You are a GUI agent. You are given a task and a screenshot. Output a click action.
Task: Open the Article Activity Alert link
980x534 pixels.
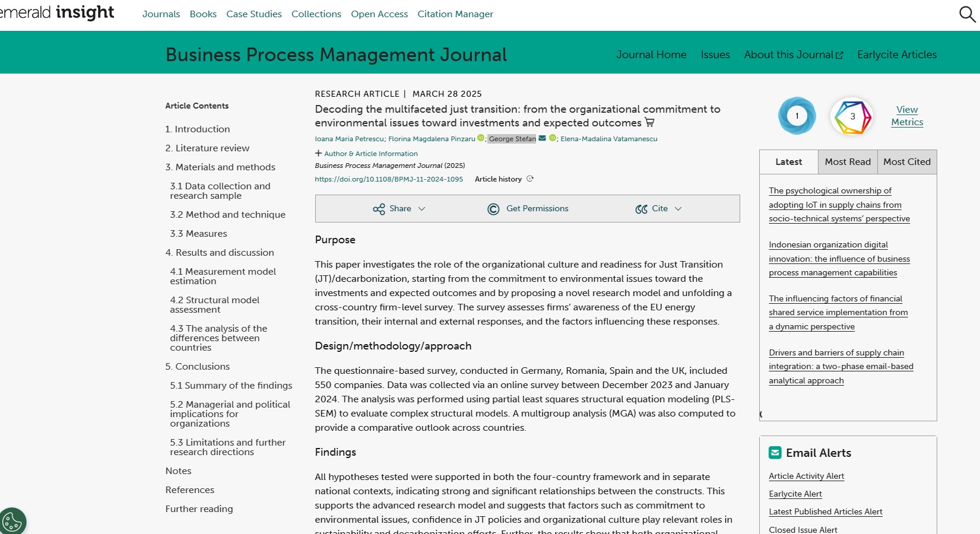coord(806,476)
